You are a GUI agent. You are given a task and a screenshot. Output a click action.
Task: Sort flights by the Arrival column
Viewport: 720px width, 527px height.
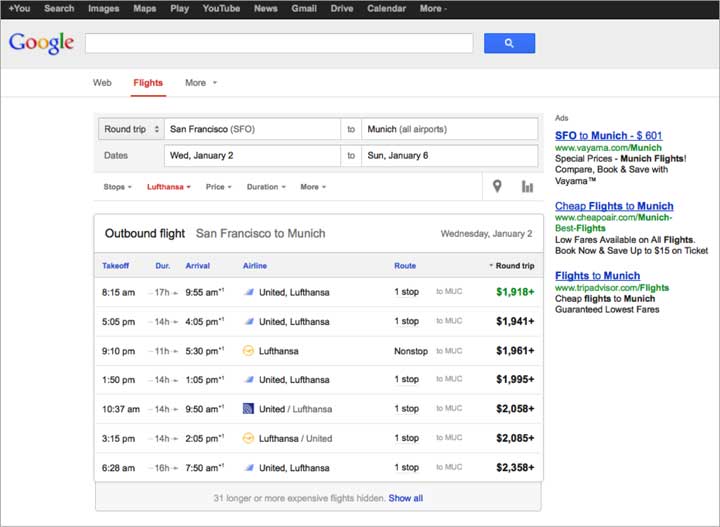click(x=197, y=266)
